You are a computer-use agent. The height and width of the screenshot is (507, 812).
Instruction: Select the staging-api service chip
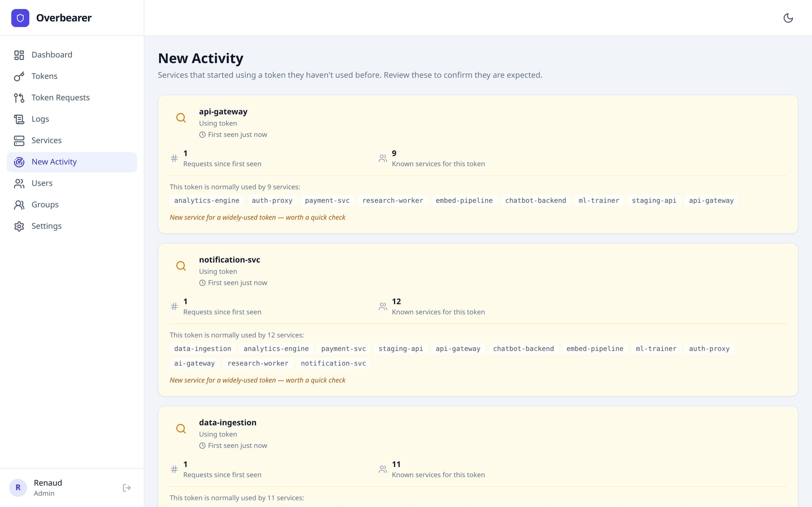pyautogui.click(x=654, y=200)
